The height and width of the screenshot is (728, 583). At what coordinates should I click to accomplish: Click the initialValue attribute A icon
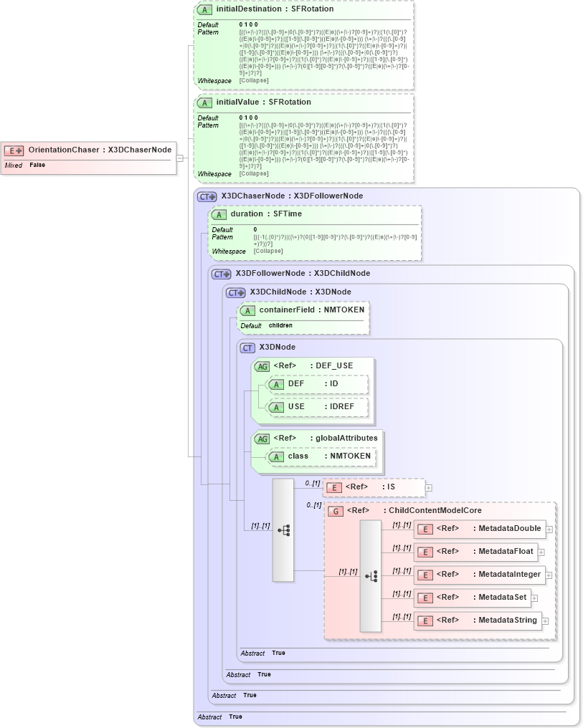pos(204,103)
